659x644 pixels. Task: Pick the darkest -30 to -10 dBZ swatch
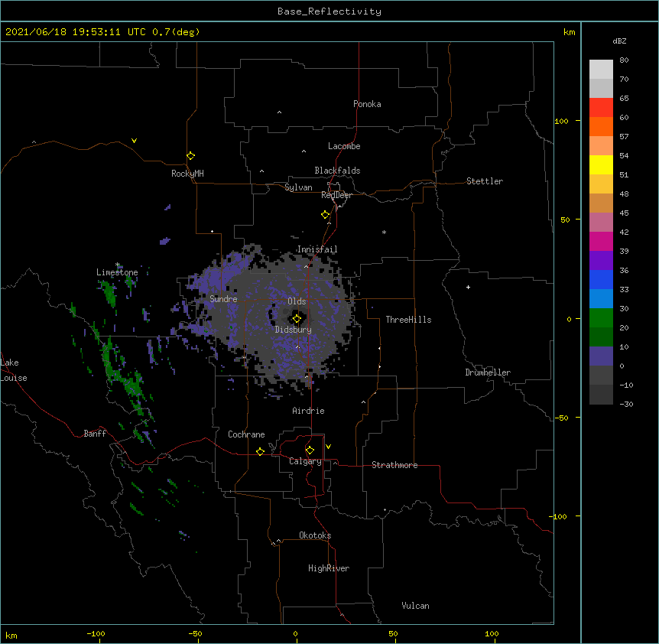[601, 395]
